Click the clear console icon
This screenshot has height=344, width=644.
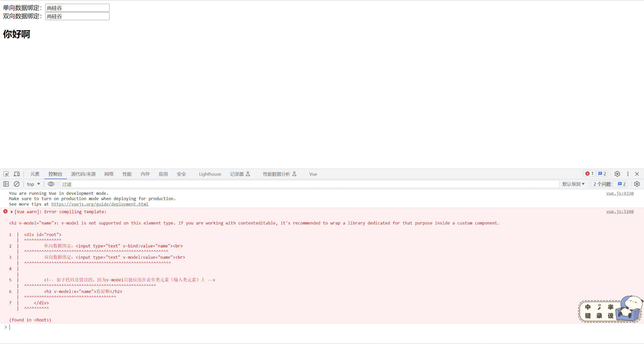click(x=17, y=184)
